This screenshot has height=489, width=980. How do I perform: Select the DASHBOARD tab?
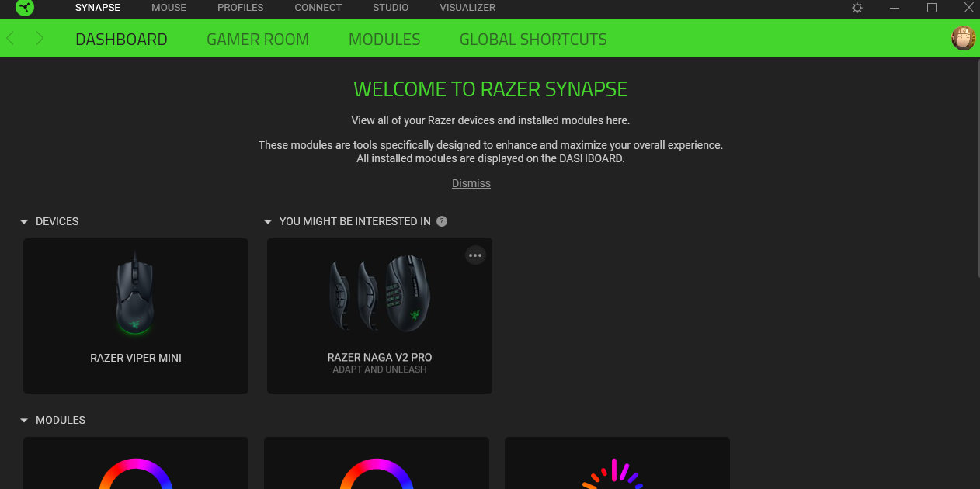coord(121,39)
